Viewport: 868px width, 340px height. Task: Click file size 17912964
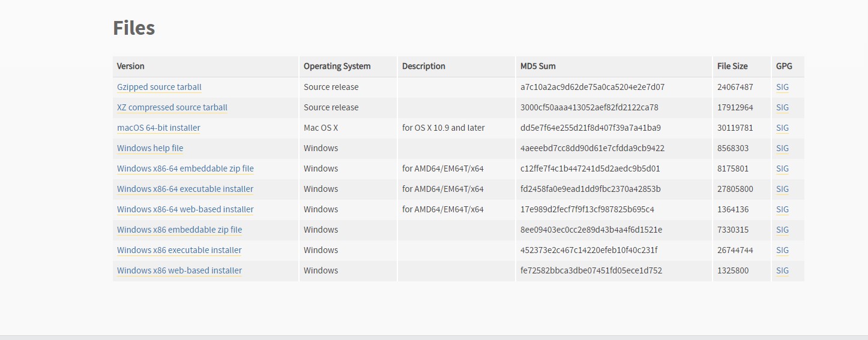pyautogui.click(x=735, y=107)
